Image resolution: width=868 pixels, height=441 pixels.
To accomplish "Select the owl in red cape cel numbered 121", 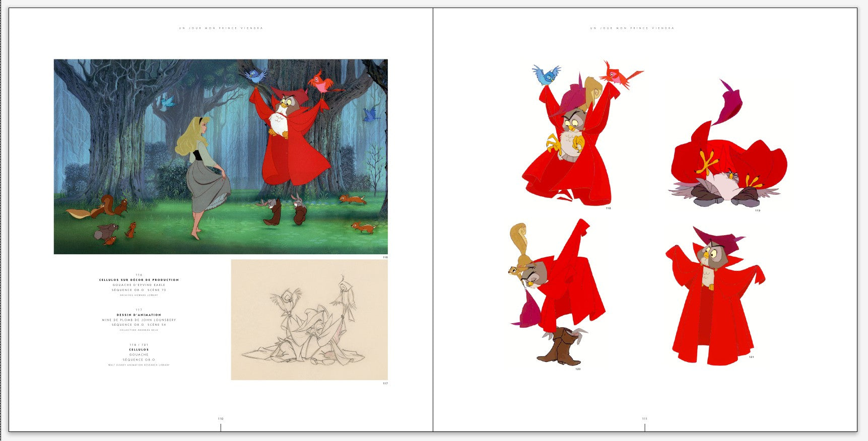I will coord(714,295).
